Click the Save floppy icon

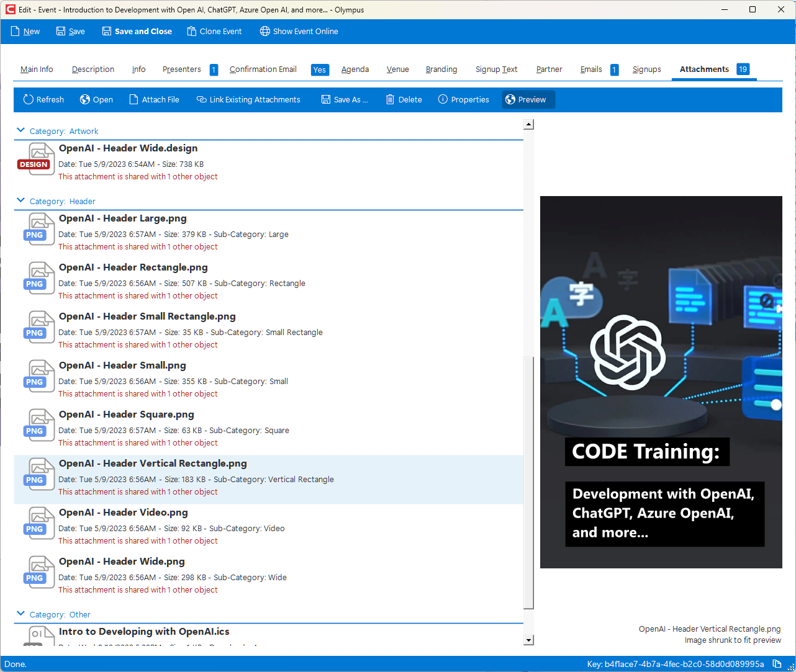point(61,31)
